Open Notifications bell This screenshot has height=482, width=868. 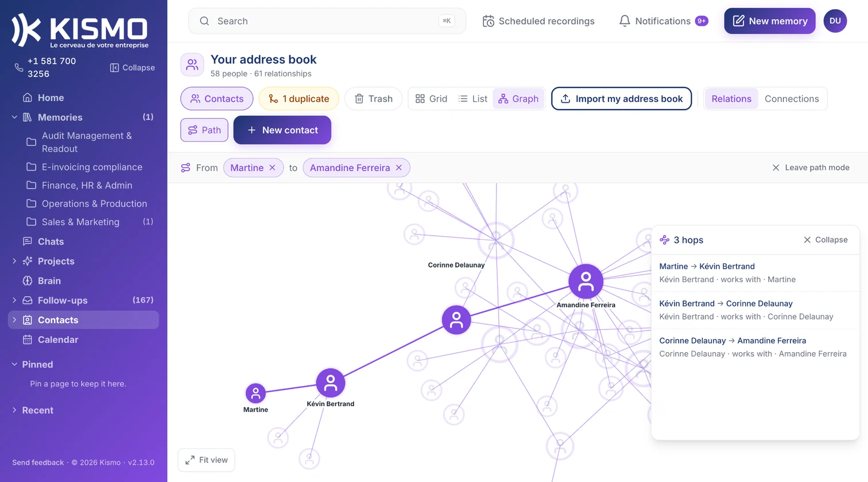663,21
